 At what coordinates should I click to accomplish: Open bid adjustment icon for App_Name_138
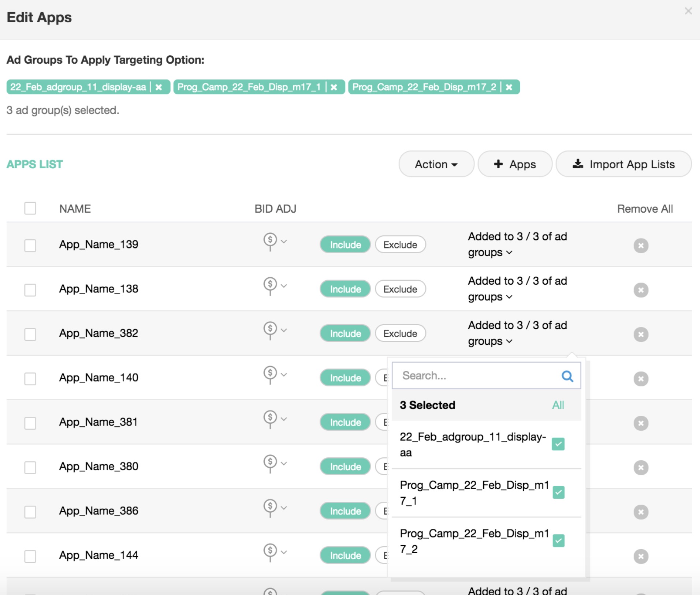coord(270,285)
